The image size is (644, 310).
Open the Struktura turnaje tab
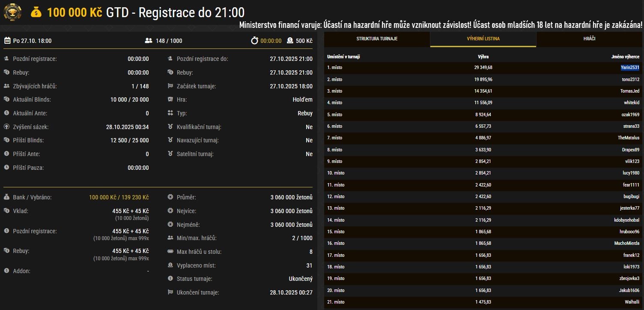coord(377,39)
